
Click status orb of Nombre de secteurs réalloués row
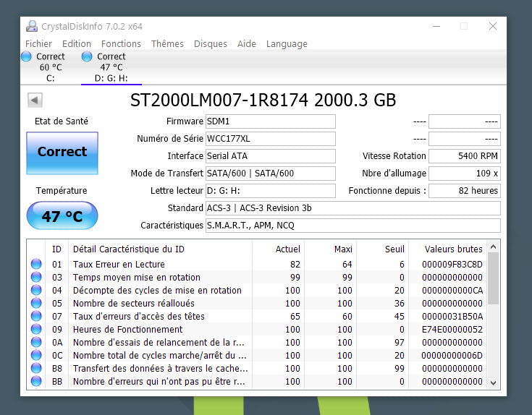click(x=36, y=303)
